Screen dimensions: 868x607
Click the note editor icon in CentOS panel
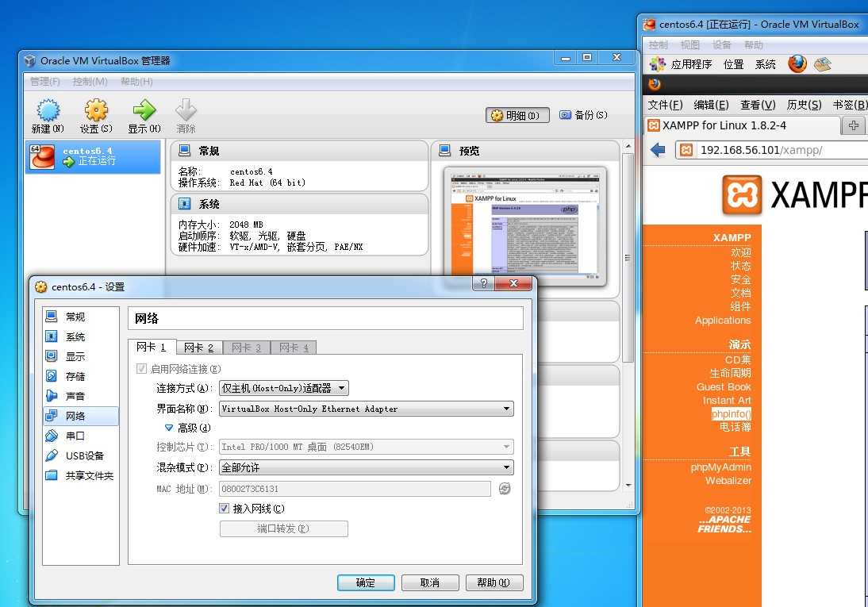pyautogui.click(x=823, y=64)
